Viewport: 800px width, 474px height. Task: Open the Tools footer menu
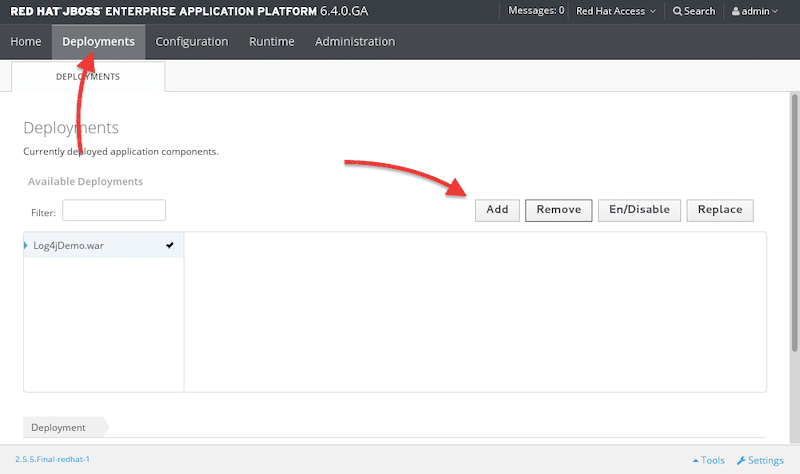tap(709, 460)
